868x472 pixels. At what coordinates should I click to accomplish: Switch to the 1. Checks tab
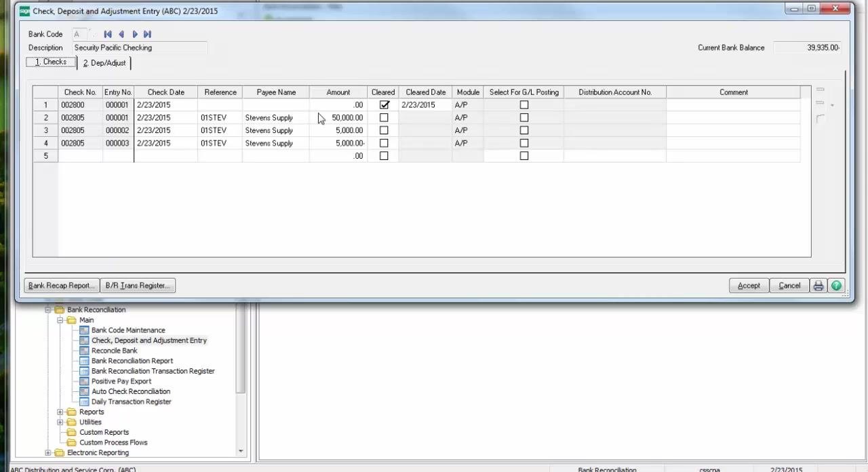pos(51,62)
